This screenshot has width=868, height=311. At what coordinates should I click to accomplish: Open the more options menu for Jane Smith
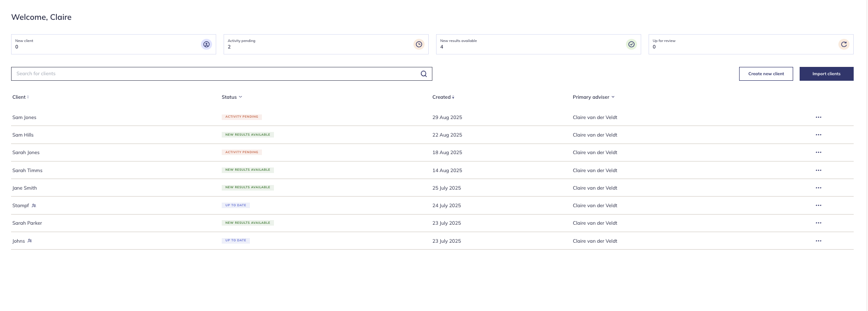[x=819, y=188]
